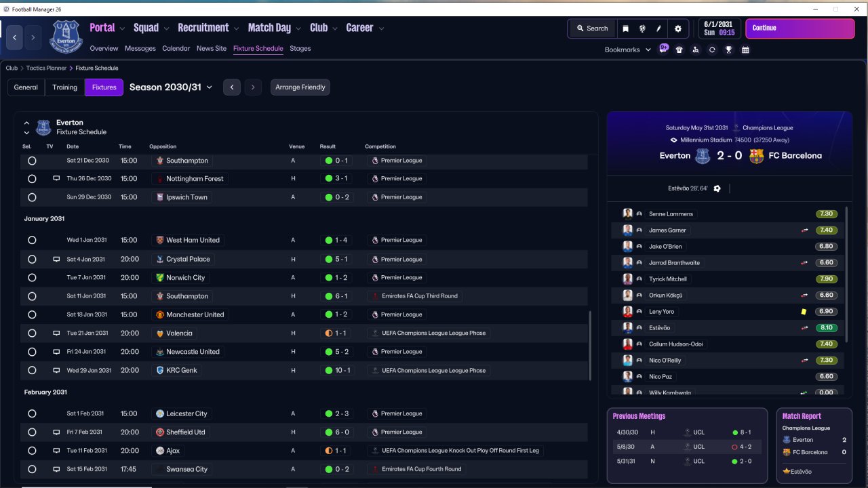Click the football goal icon beside Estêvão scorers

pyautogui.click(x=717, y=188)
